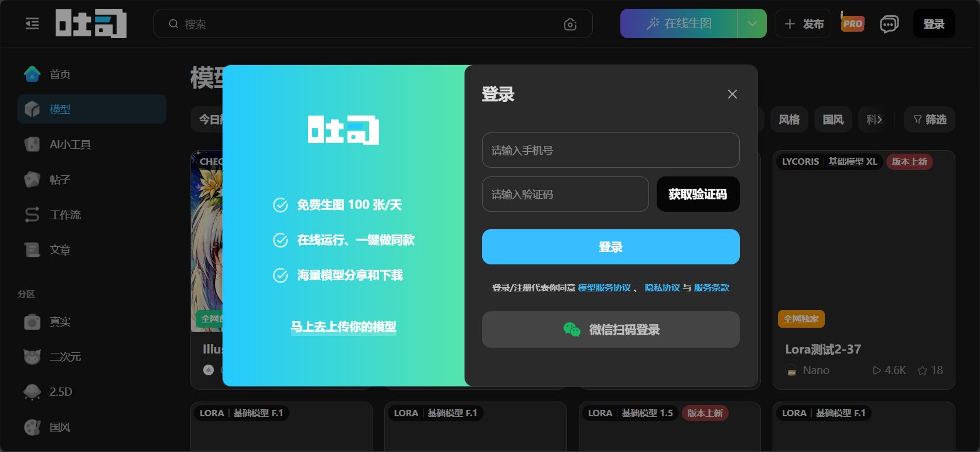
Task: Click the checkmark beside 免费生图 100 张/天
Action: click(281, 205)
